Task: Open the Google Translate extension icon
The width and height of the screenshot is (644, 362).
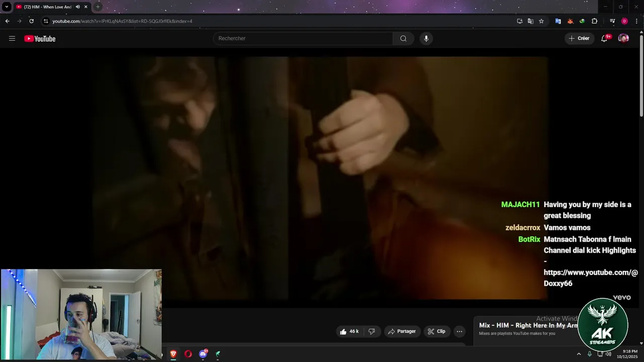Action: (558, 21)
